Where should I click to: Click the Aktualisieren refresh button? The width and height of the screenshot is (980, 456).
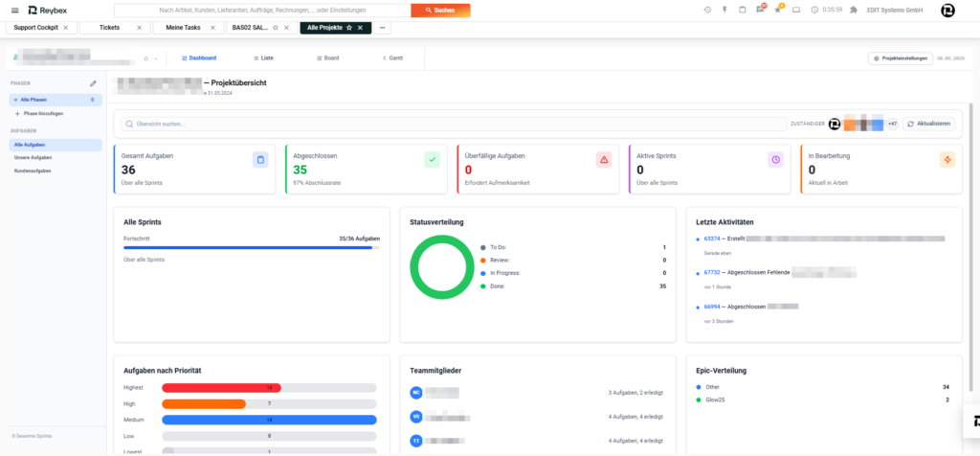[928, 124]
